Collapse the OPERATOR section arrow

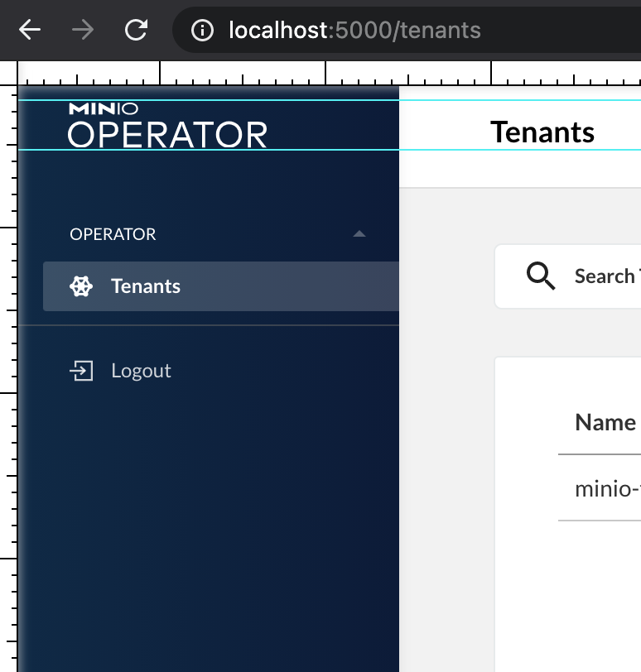(359, 234)
